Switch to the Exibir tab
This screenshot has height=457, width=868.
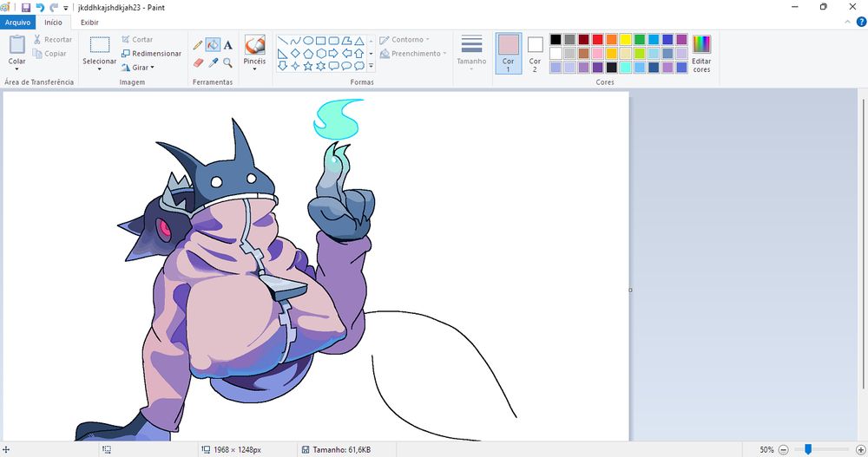(x=89, y=23)
